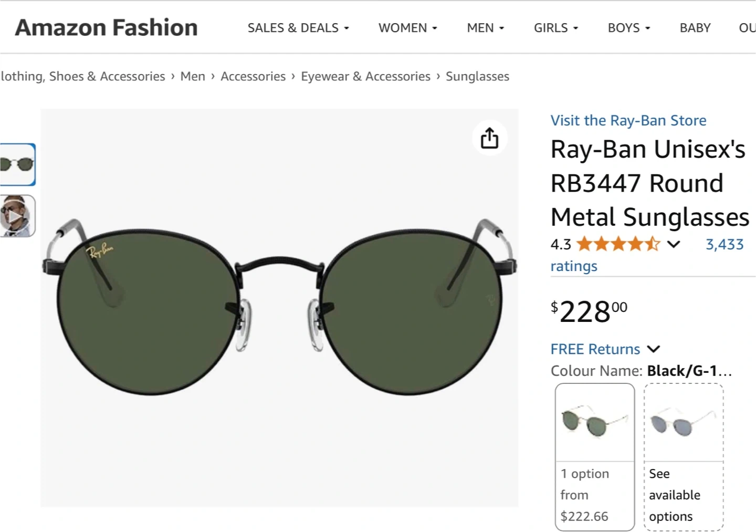
Task: Open the Boys menu
Action: tap(628, 28)
